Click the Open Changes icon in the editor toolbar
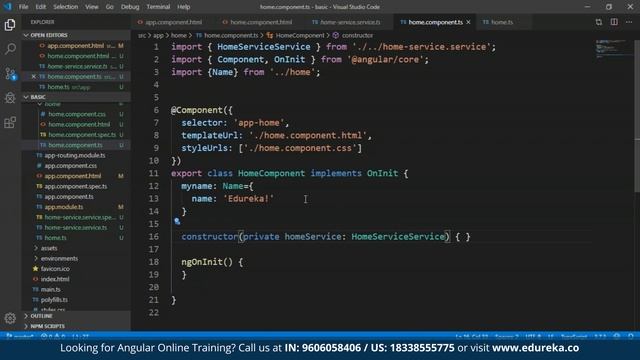 click(599, 22)
